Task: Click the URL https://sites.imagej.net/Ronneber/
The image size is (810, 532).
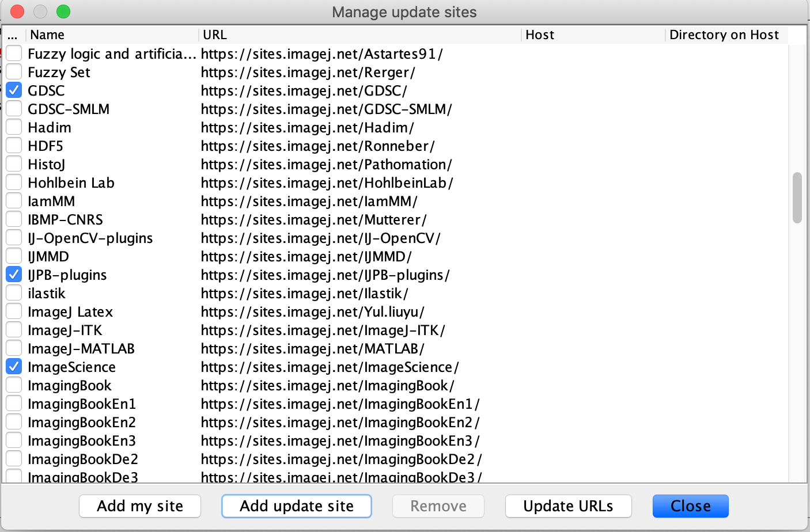Action: (x=318, y=146)
